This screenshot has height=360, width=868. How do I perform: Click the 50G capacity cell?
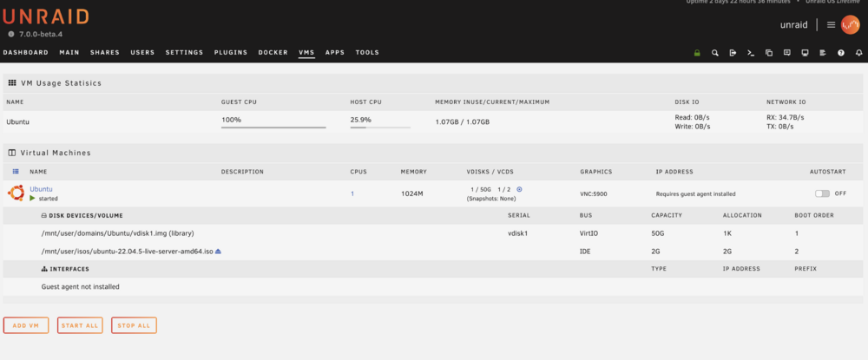[658, 233]
